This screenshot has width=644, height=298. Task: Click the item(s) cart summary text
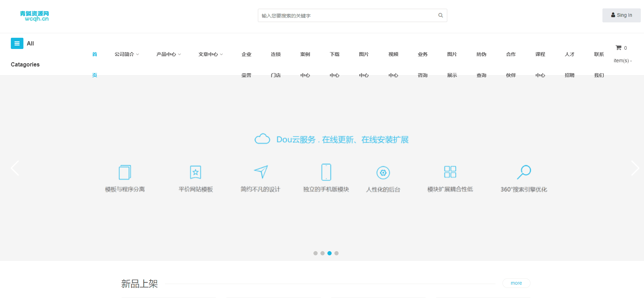tap(623, 61)
